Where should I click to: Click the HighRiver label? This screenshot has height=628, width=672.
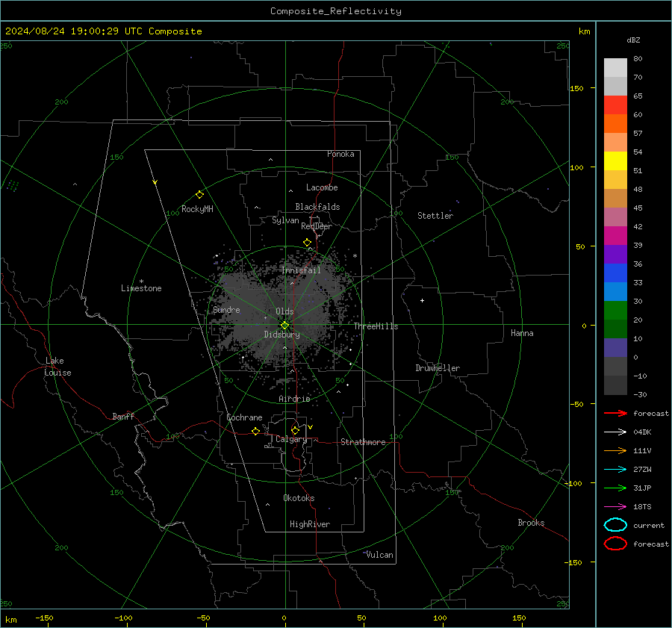(310, 524)
